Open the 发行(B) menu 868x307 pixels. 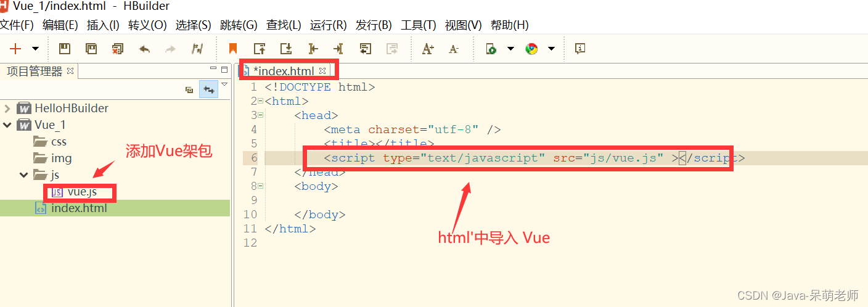374,25
